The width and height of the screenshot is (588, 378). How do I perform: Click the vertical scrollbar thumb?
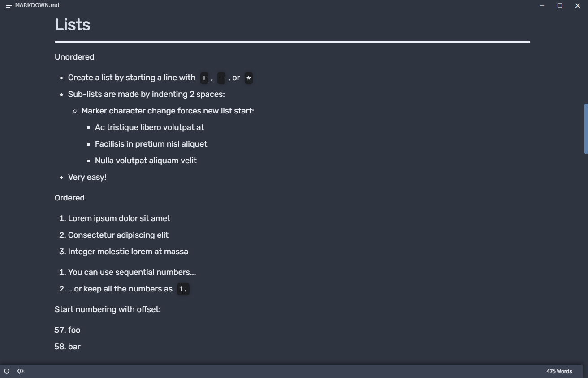(586, 129)
